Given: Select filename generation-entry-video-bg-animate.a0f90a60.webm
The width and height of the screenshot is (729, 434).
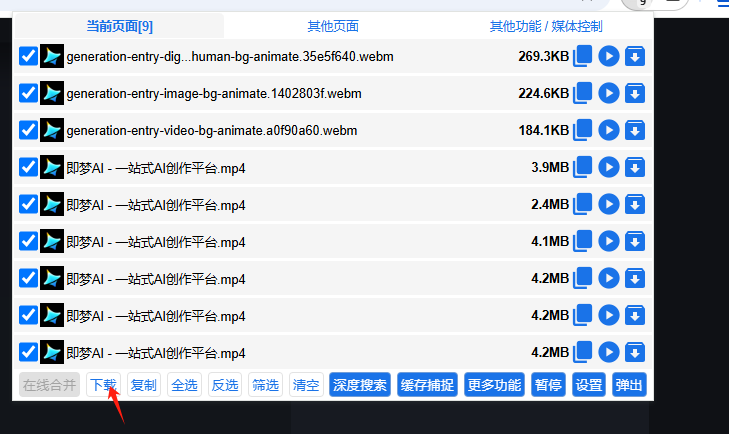Looking at the screenshot, I should [x=212, y=130].
